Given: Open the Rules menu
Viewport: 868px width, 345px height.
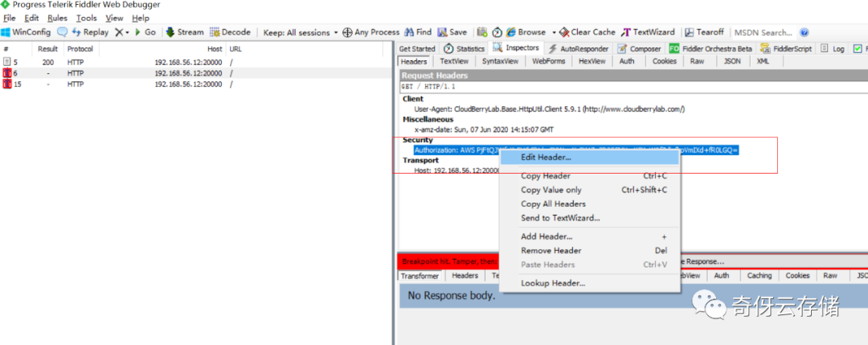Looking at the screenshot, I should click(57, 18).
